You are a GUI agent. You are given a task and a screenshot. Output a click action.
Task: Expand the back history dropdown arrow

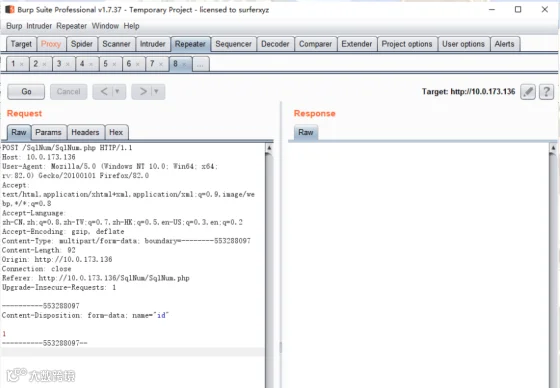(117, 91)
